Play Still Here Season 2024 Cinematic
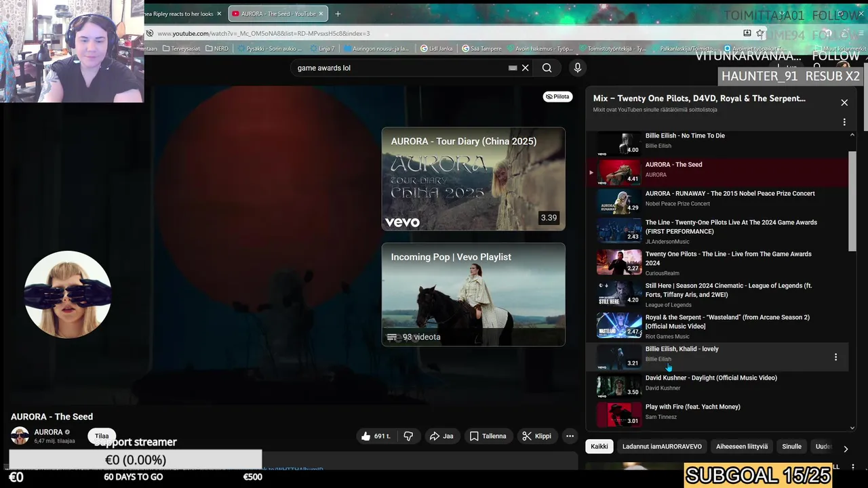The width and height of the screenshot is (868, 488). 719,295
